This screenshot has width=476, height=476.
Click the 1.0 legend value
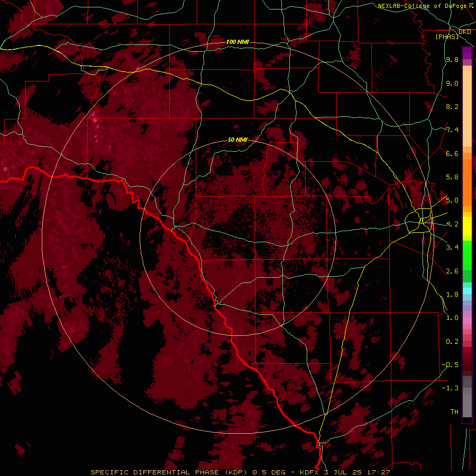coord(452,318)
